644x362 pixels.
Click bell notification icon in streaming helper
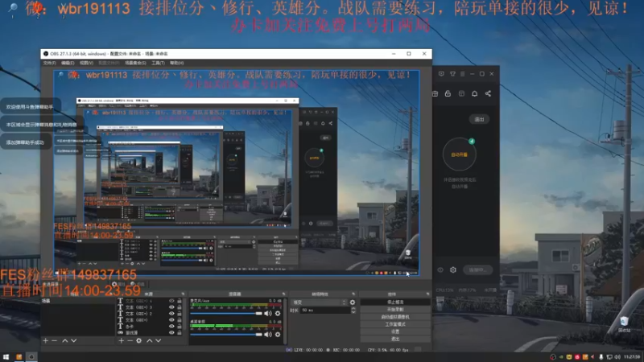tap(474, 93)
